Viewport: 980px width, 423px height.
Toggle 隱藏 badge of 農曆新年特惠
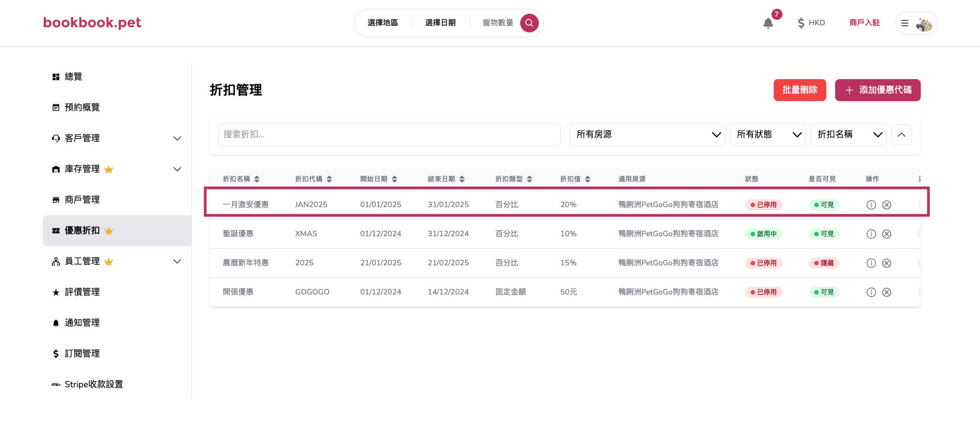[x=824, y=263]
